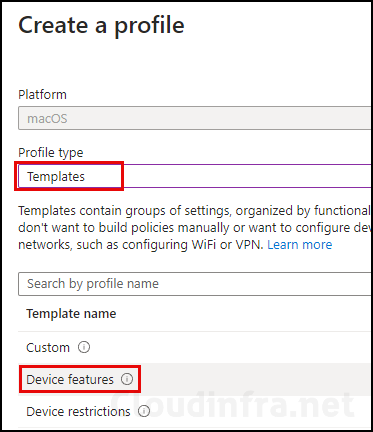Click the highlighted area right of Device features
This screenshot has width=373, height=432.
(x=255, y=379)
